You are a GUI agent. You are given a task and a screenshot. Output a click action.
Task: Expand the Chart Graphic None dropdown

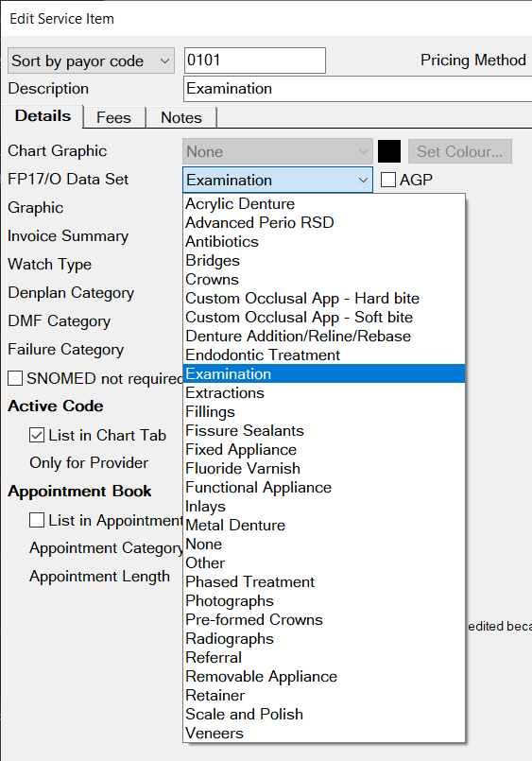(278, 151)
